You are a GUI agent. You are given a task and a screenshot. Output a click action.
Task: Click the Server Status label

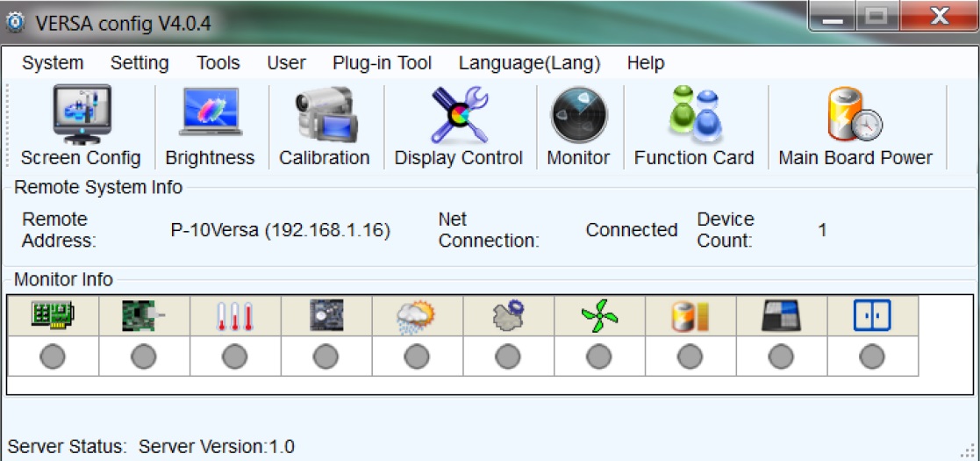click(x=68, y=447)
